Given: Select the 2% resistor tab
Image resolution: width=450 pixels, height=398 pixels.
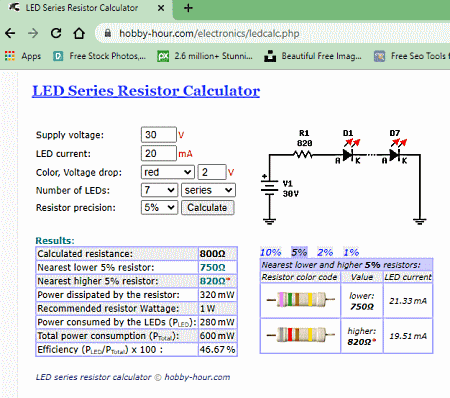Looking at the screenshot, I should click(325, 252).
